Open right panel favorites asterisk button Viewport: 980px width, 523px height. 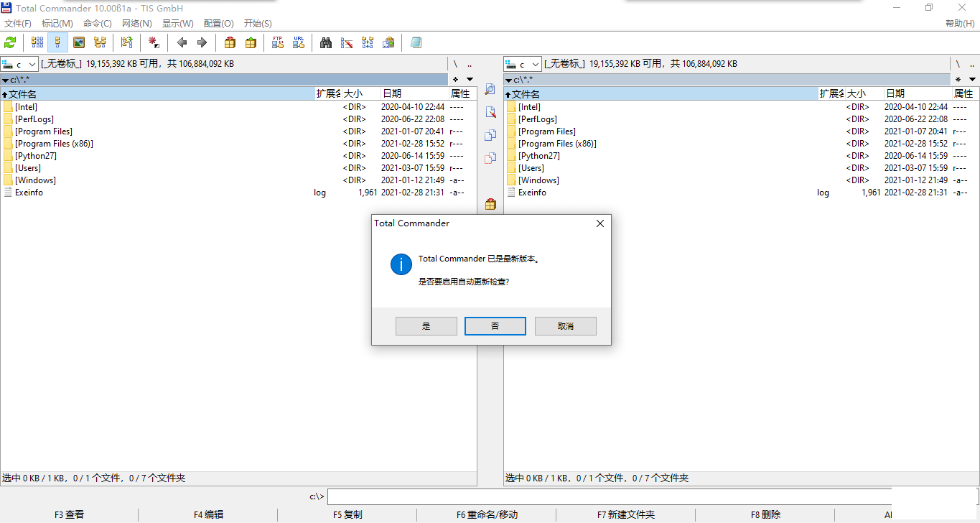click(958, 79)
